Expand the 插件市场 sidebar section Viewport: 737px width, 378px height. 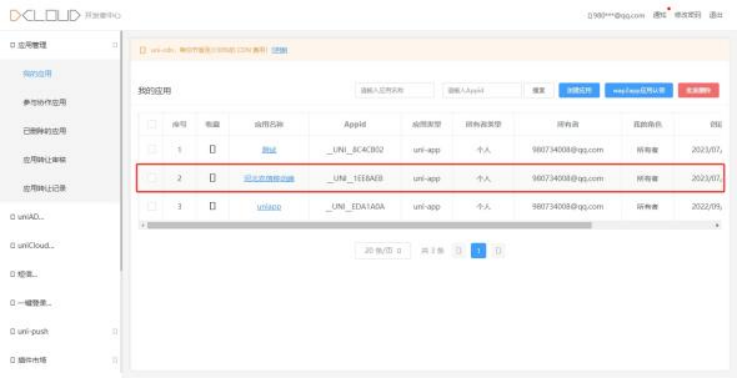pos(115,360)
